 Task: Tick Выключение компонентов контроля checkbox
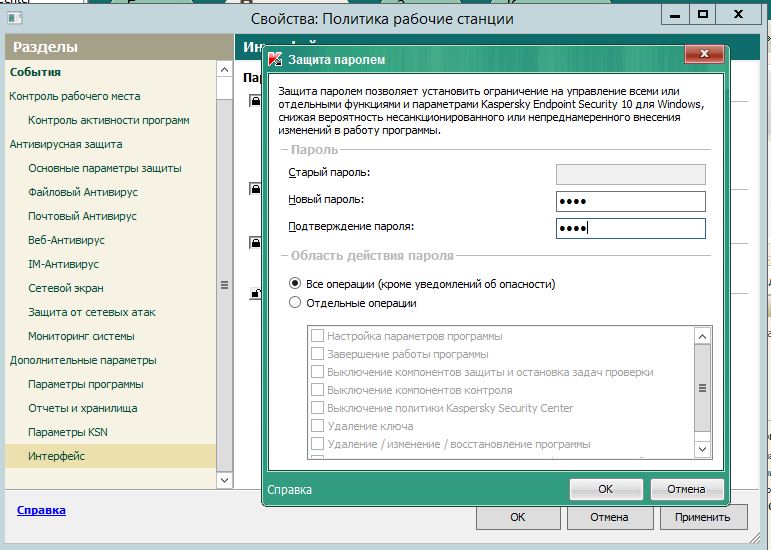(318, 390)
